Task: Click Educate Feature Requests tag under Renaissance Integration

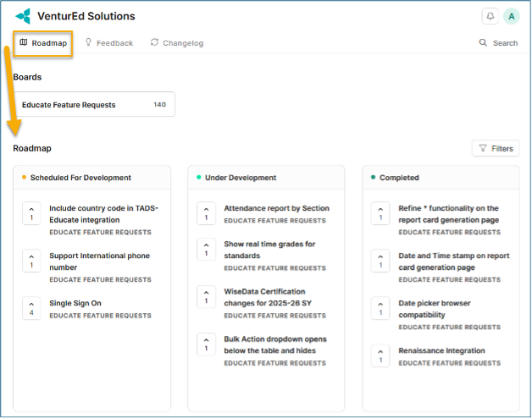Action: pos(450,363)
